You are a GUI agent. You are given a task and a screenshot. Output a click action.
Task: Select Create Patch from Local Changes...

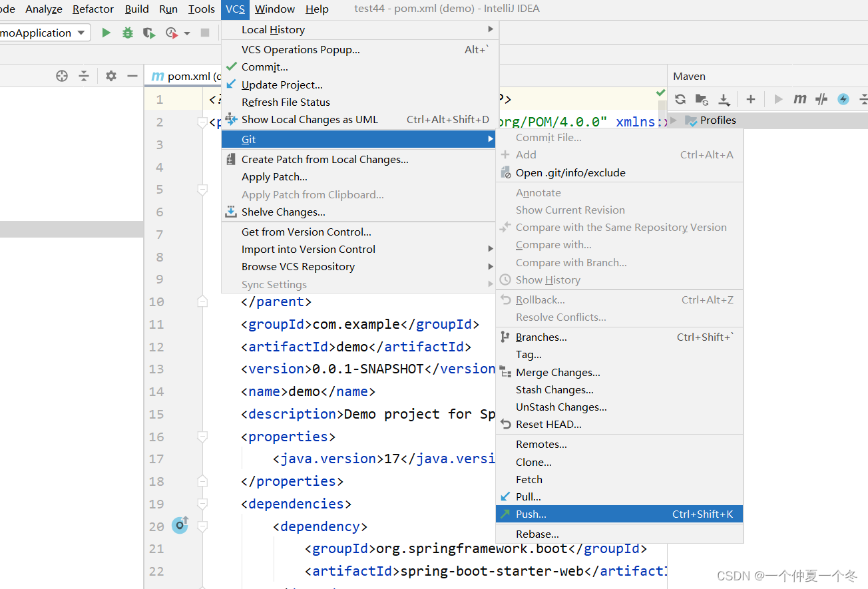359,159
